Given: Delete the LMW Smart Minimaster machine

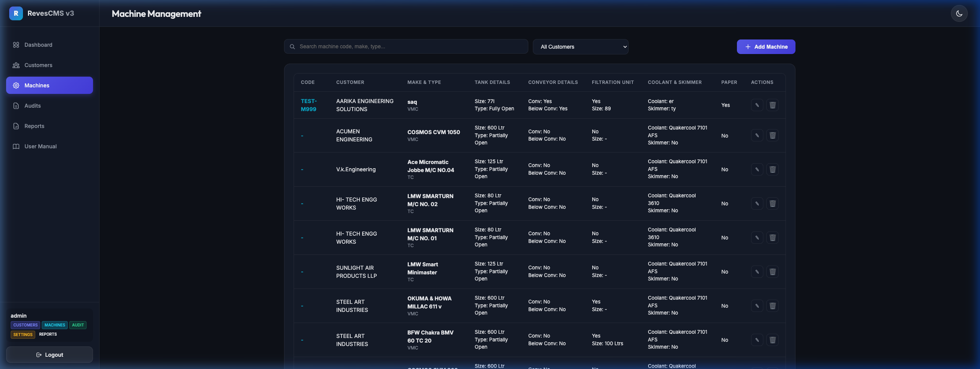Looking at the screenshot, I should tap(773, 272).
